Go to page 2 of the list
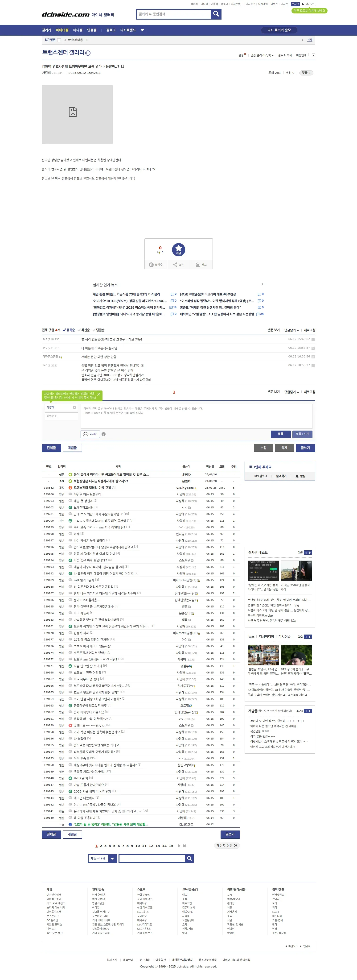 click(x=101, y=846)
